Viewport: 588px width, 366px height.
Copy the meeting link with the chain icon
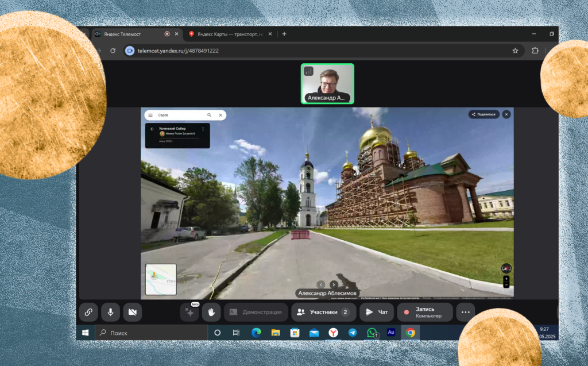tap(88, 312)
